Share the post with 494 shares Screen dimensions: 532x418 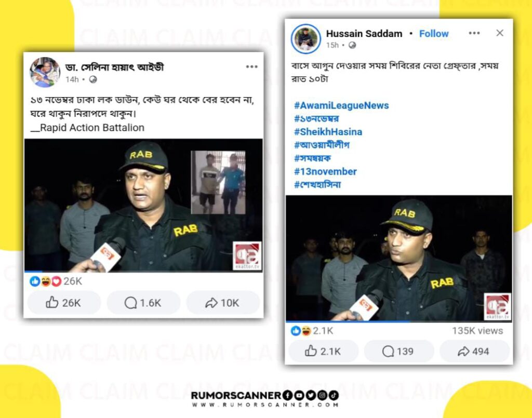pos(474,351)
